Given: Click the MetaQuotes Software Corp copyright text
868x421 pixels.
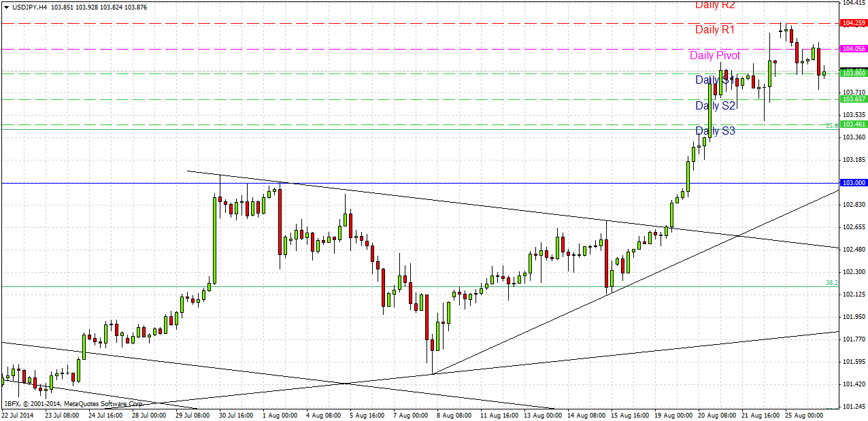Looking at the screenshot, I should [x=102, y=402].
